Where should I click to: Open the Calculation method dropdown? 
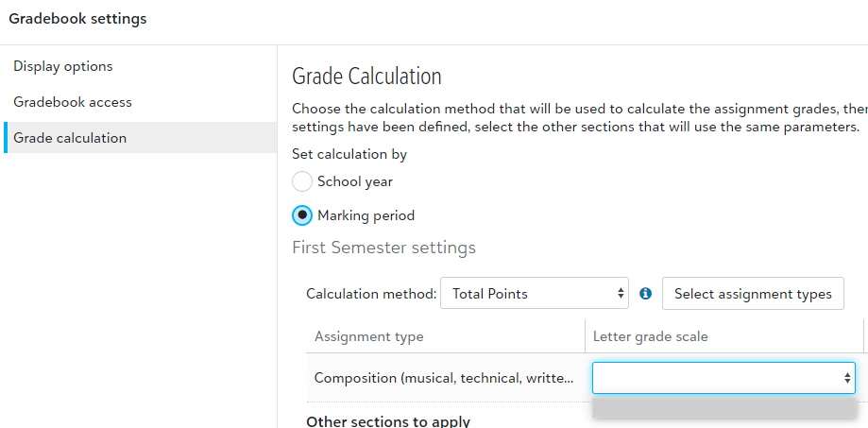click(x=535, y=294)
